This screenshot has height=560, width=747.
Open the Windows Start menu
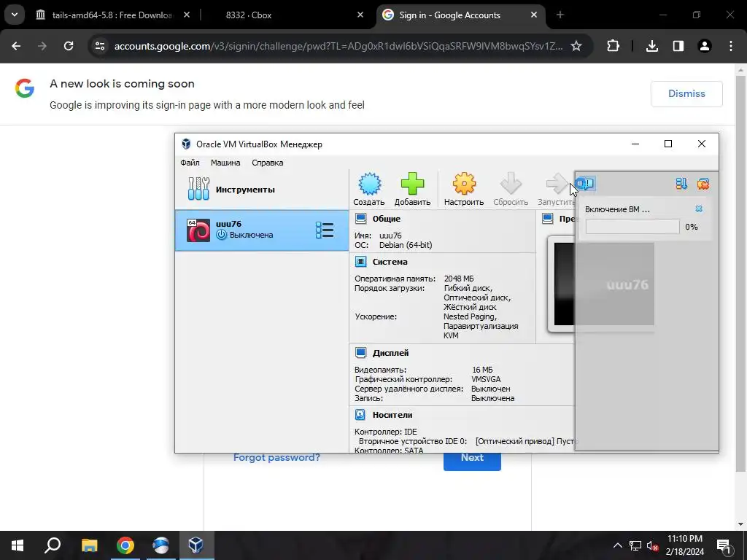[x=18, y=545]
